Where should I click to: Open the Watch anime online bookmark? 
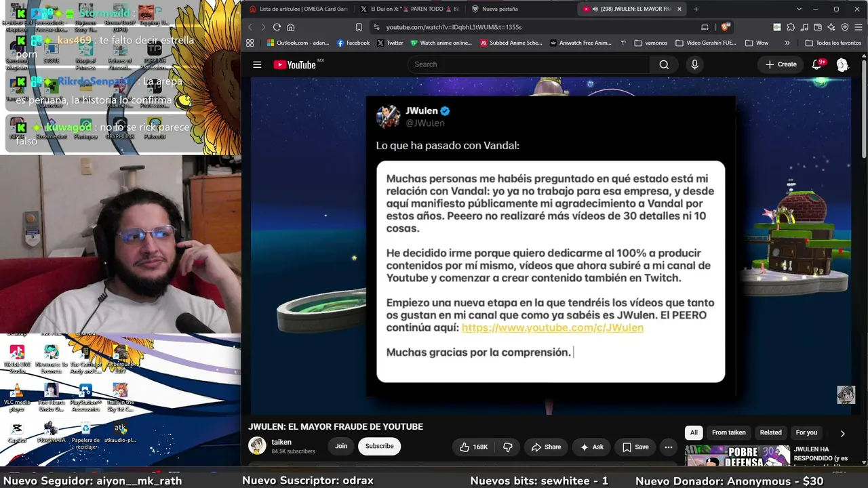point(441,43)
